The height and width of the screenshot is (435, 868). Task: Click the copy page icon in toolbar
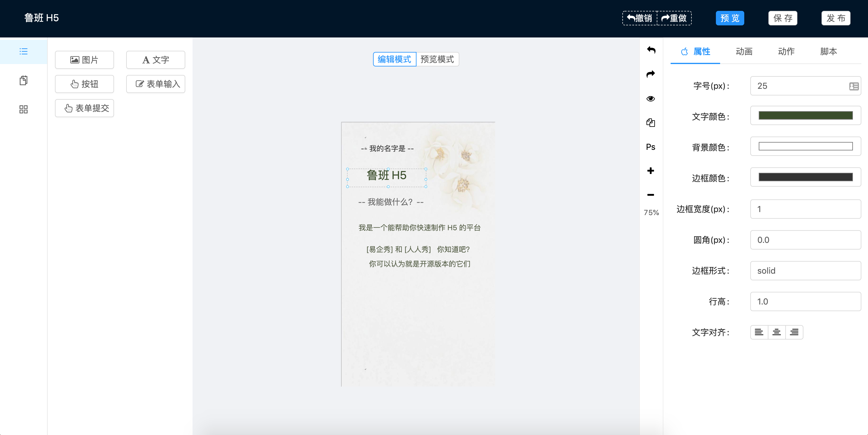[x=651, y=122]
